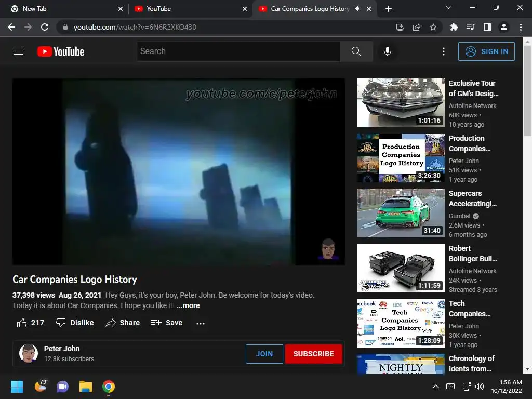
Task: Go forward in browser history
Action: 28,27
